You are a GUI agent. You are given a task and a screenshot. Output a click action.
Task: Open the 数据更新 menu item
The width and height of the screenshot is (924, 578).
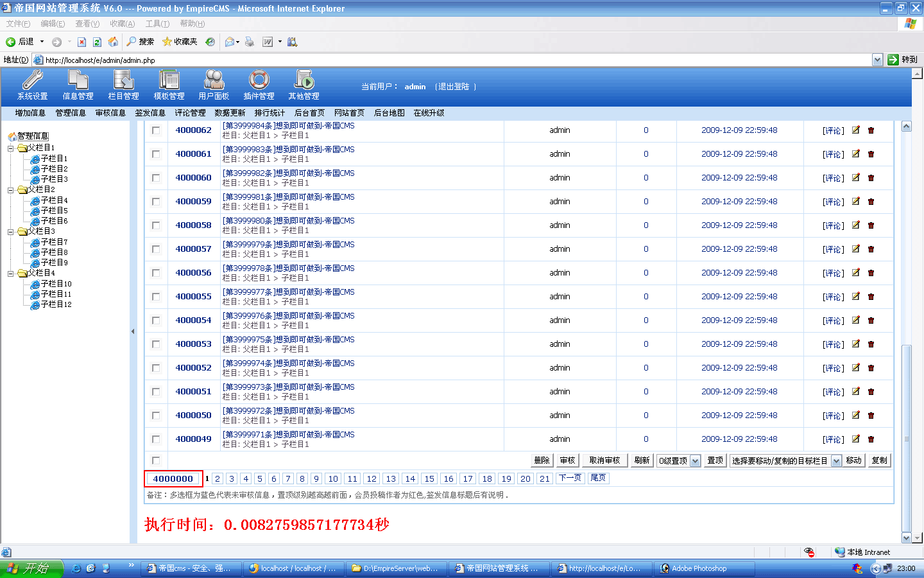tap(230, 113)
